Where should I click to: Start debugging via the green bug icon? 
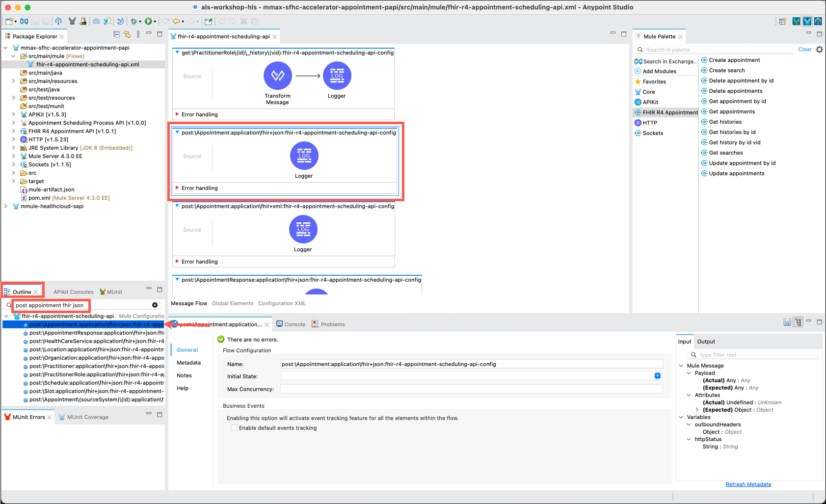point(133,22)
